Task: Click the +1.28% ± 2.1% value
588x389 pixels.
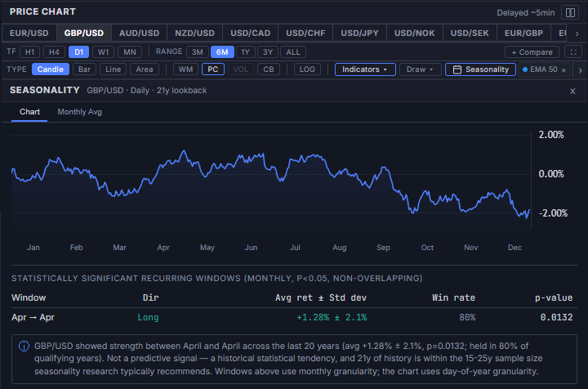Action: pyautogui.click(x=332, y=317)
